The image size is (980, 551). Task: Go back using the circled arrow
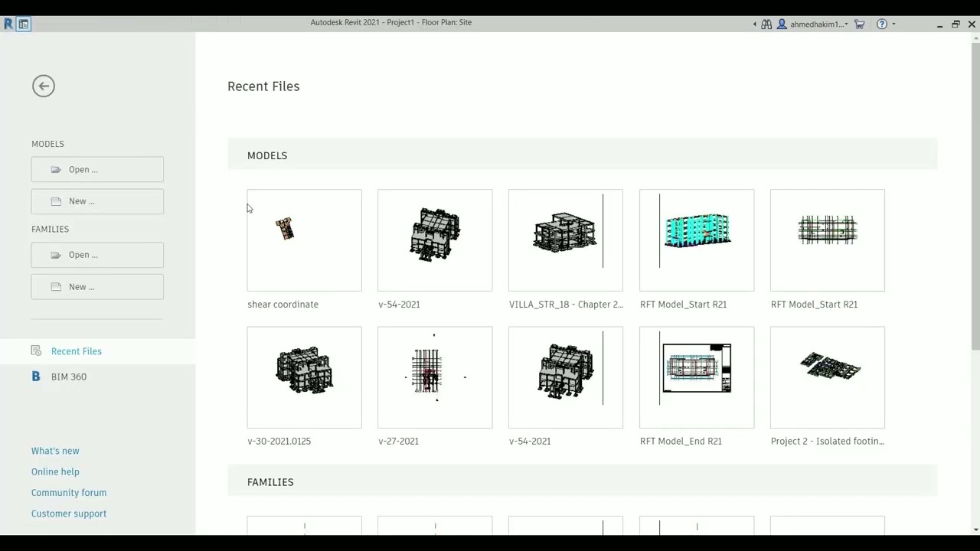coord(44,86)
